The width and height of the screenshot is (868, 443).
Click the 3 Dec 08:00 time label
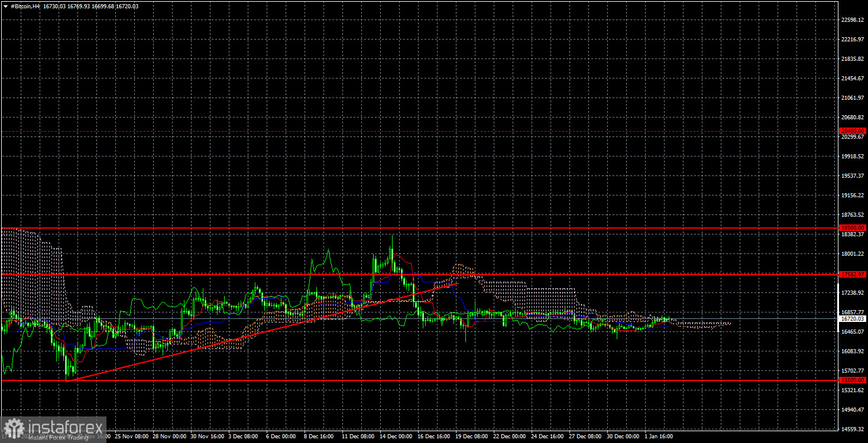pyautogui.click(x=243, y=437)
